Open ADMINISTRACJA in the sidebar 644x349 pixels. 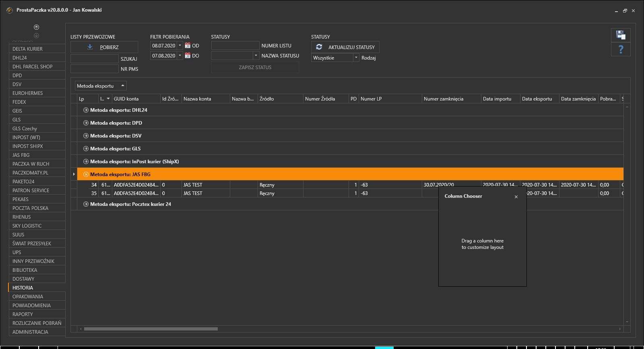[37, 332]
